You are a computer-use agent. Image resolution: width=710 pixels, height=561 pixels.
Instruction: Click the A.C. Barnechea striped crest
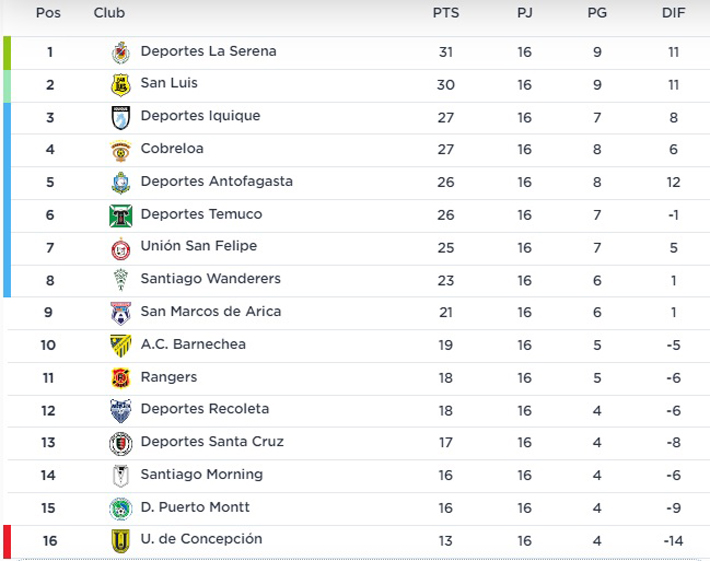(120, 345)
